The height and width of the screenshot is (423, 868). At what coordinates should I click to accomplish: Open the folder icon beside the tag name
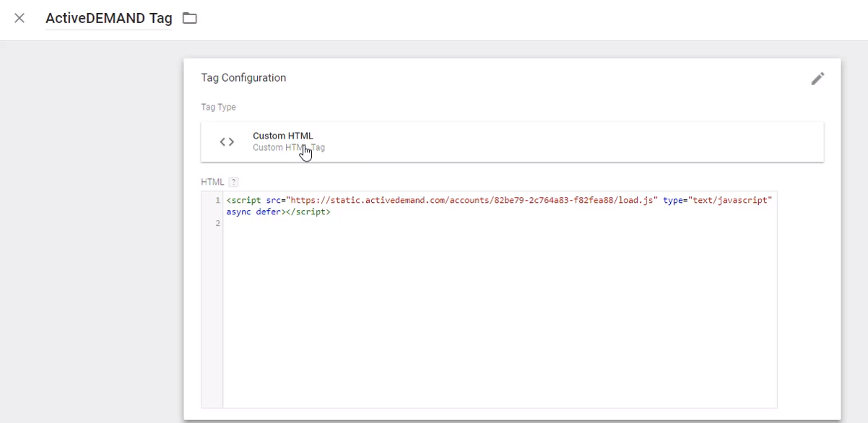(190, 18)
